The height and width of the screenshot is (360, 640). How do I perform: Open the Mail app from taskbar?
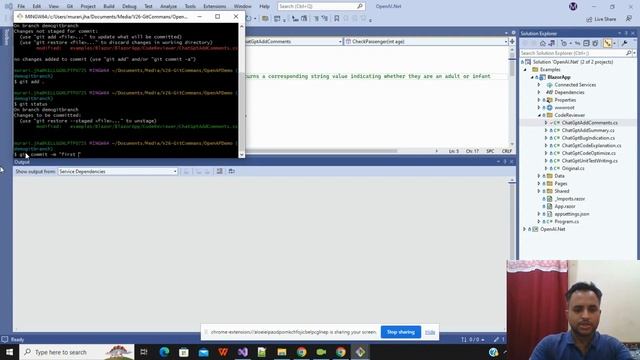click(203, 352)
